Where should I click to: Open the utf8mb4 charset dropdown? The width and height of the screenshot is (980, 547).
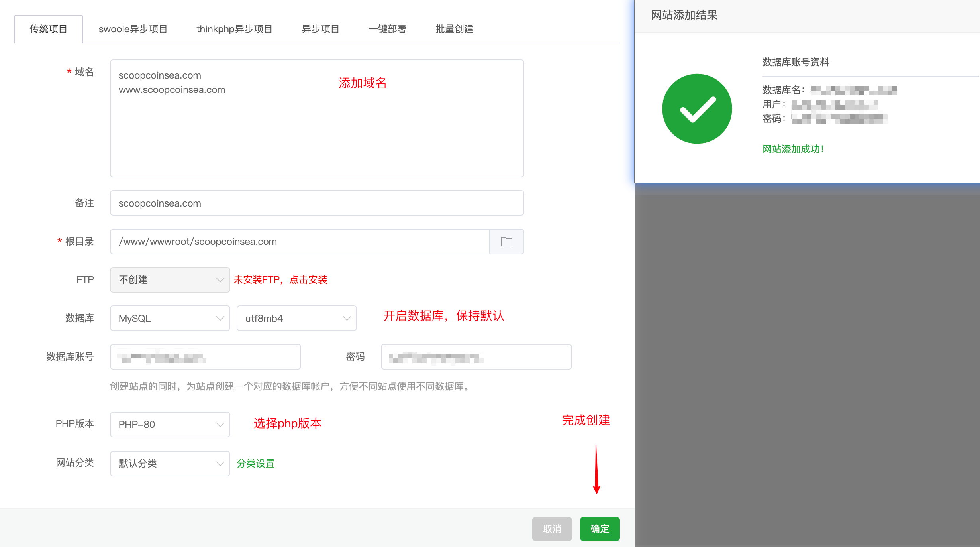[x=297, y=318]
